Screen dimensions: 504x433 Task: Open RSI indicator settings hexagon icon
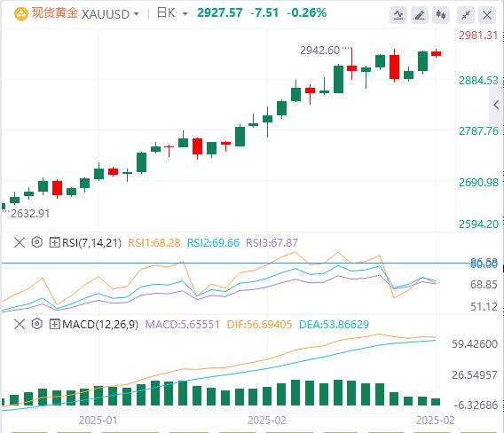click(x=37, y=242)
